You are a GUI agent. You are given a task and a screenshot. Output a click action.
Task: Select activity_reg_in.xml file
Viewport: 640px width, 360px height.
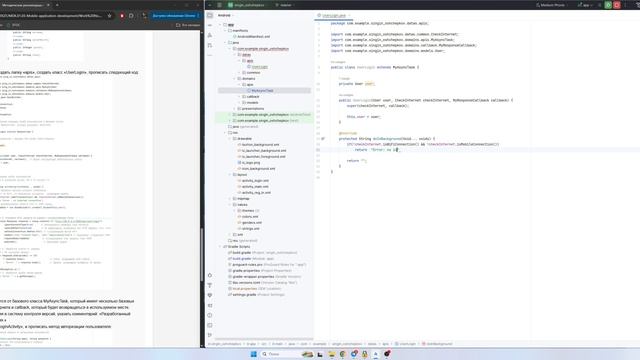pyautogui.click(x=256, y=193)
